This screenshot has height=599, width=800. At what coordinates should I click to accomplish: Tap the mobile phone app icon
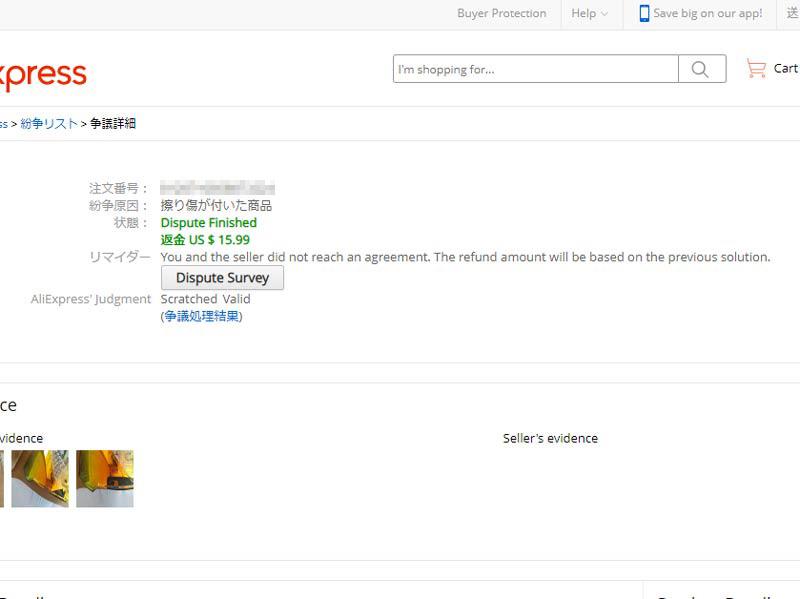tap(644, 13)
